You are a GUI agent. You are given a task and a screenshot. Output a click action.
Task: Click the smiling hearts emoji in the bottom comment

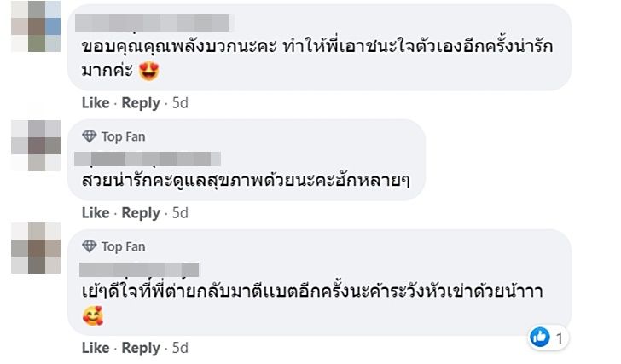[91, 317]
